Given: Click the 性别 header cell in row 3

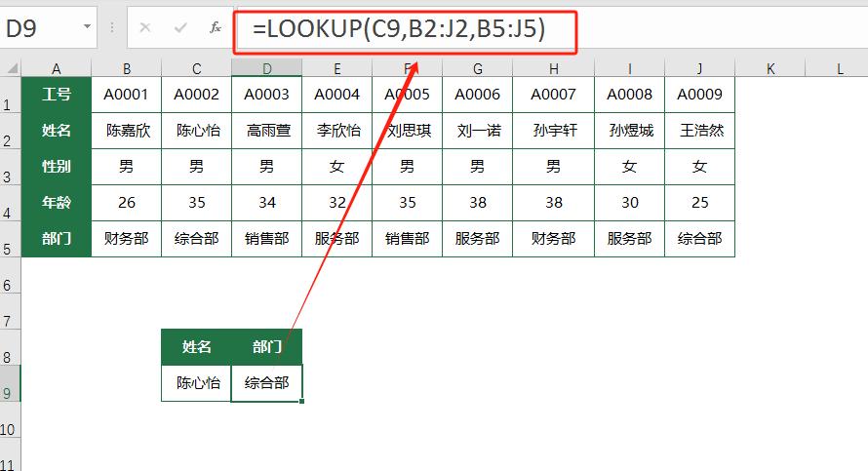Looking at the screenshot, I should click(x=57, y=167).
